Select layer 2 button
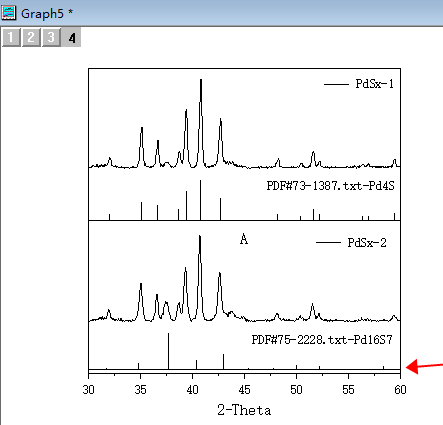This screenshot has width=443, height=425. (31, 37)
